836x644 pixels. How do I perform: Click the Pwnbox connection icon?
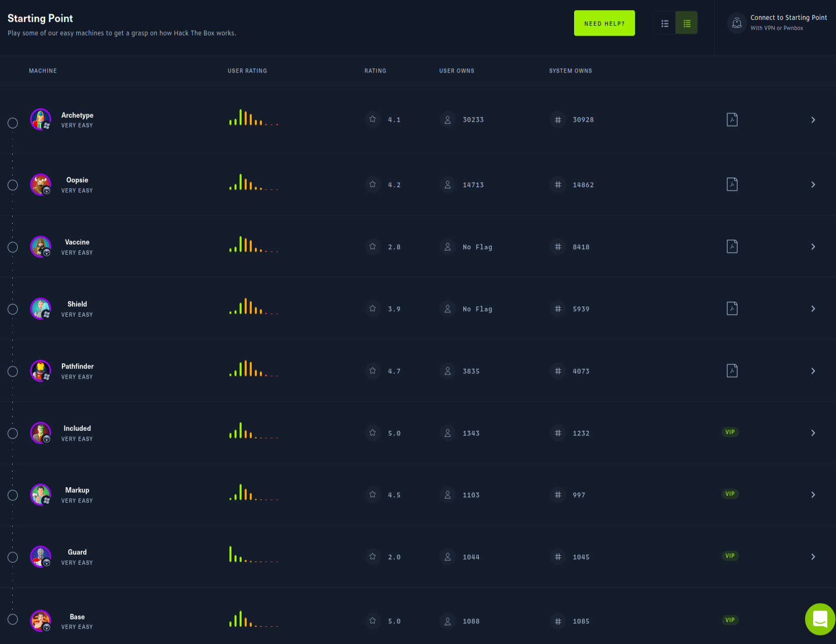click(x=737, y=23)
